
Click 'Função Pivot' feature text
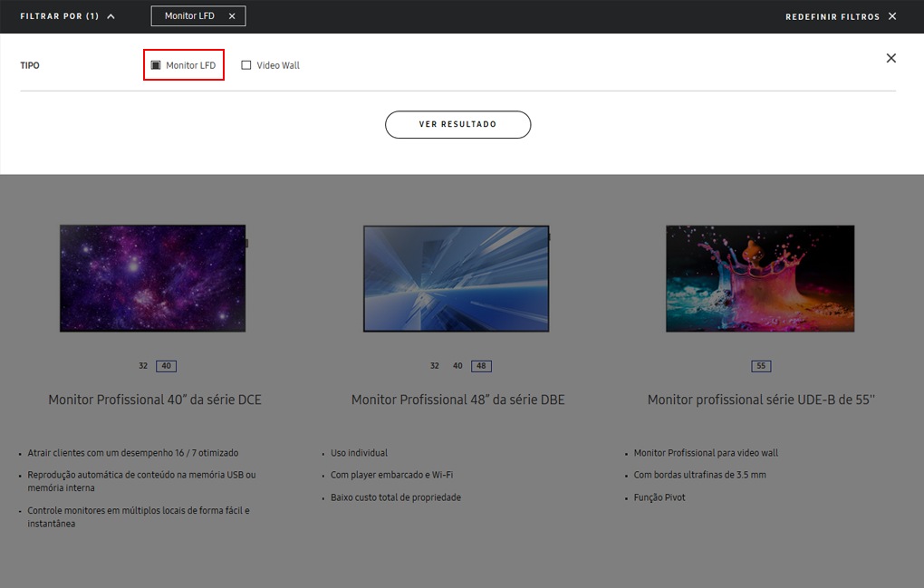click(x=659, y=497)
